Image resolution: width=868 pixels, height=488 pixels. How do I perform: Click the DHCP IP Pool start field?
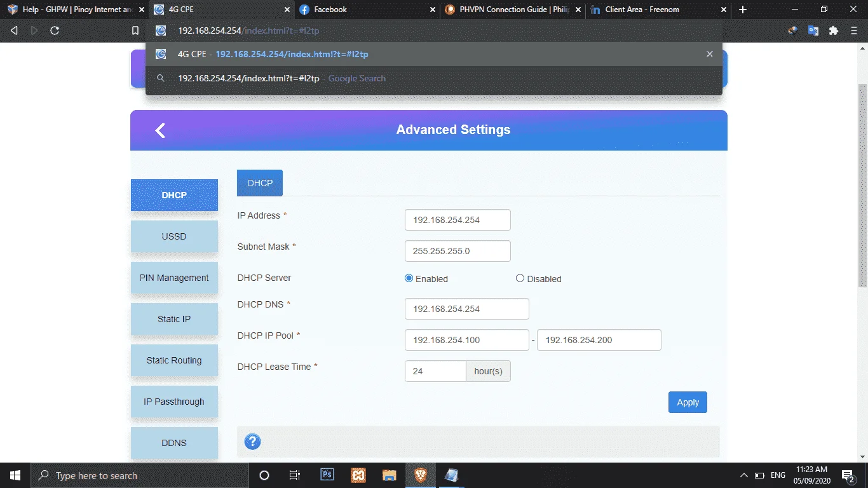467,340
